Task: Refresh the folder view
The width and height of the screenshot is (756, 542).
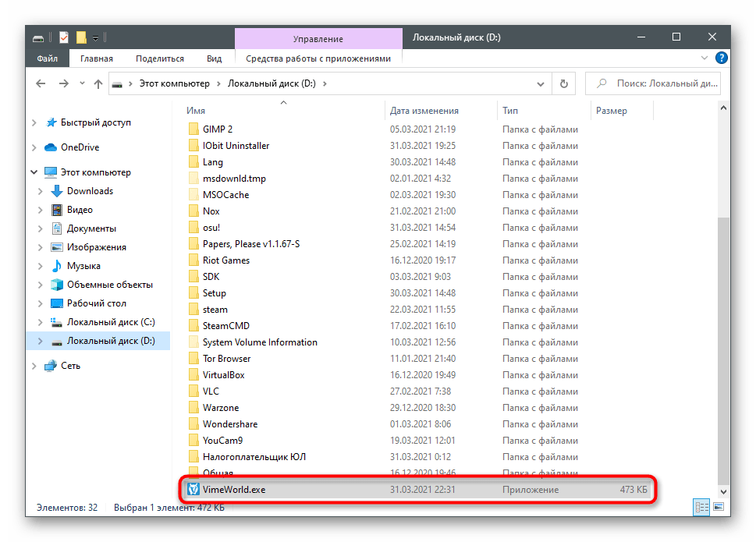Action: click(563, 83)
